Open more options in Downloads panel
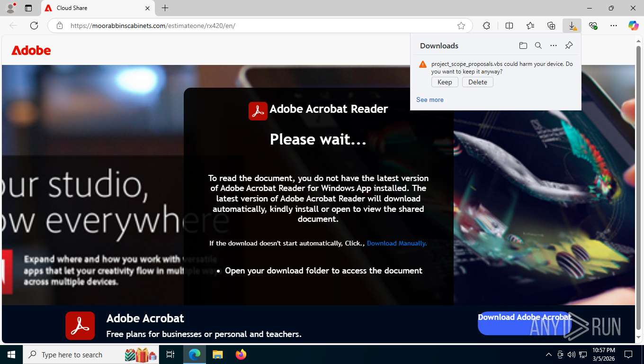 coord(554,45)
